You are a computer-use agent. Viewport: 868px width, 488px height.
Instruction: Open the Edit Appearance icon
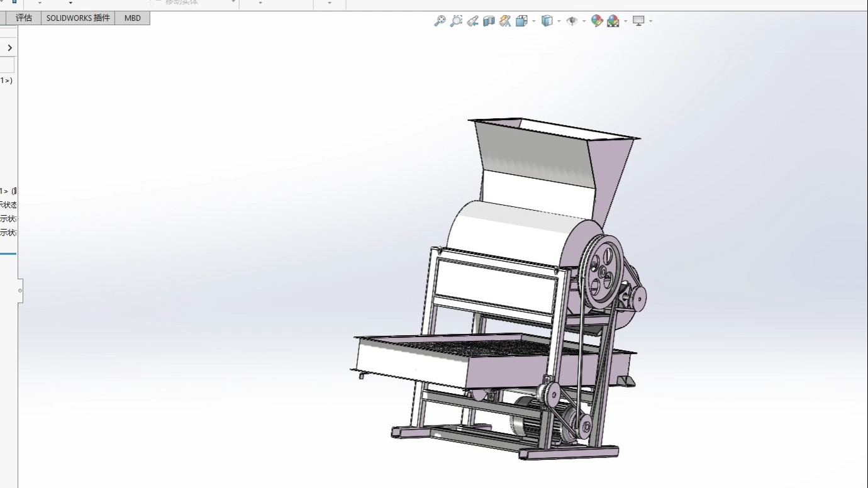pyautogui.click(x=597, y=21)
